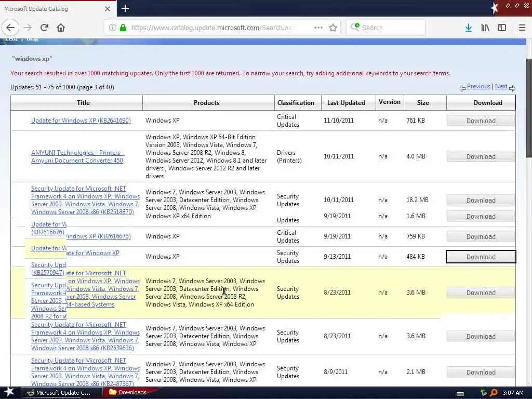The image size is (532, 399).
Task: Reload the current page
Action: [x=45, y=28]
